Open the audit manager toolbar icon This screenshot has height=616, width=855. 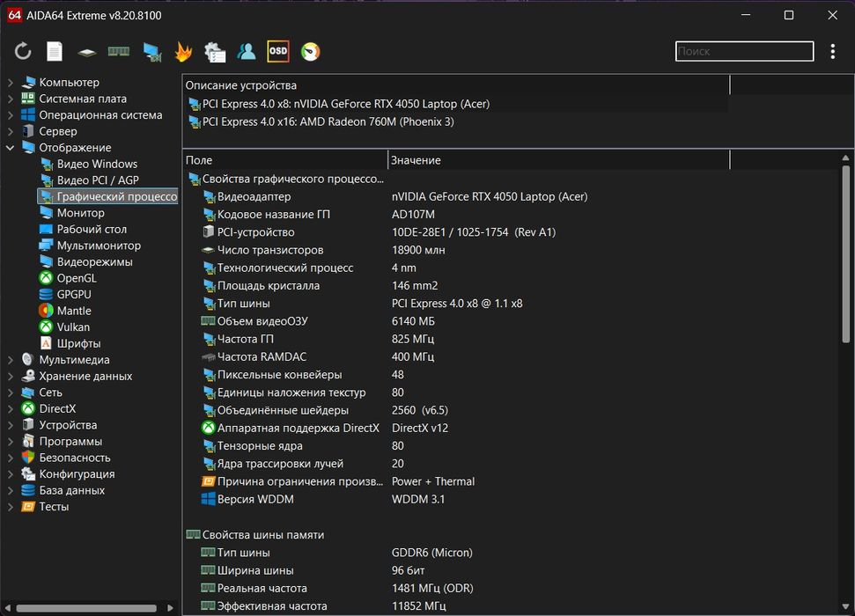click(x=214, y=52)
